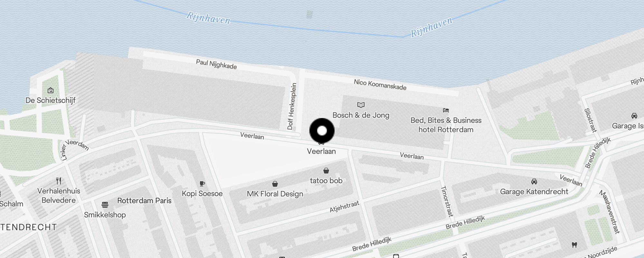Click the Dolf Henkesplein street label
This screenshot has height=258, width=644.
coord(292,106)
